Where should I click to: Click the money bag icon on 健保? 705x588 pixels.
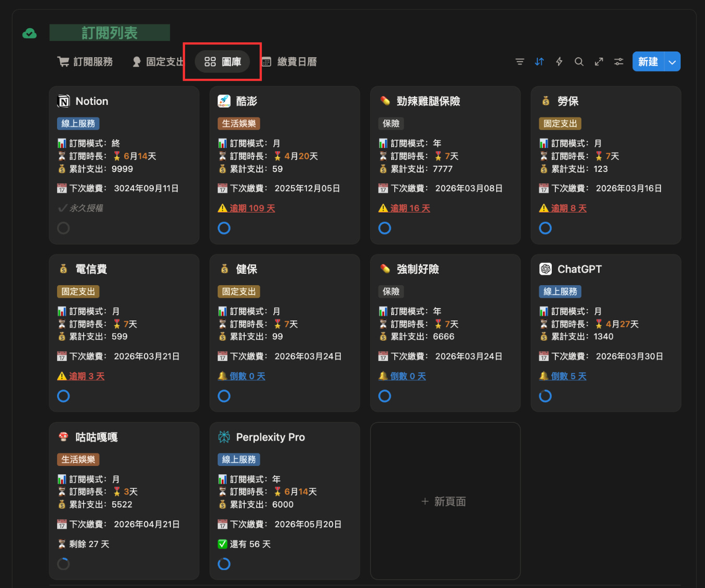point(224,268)
